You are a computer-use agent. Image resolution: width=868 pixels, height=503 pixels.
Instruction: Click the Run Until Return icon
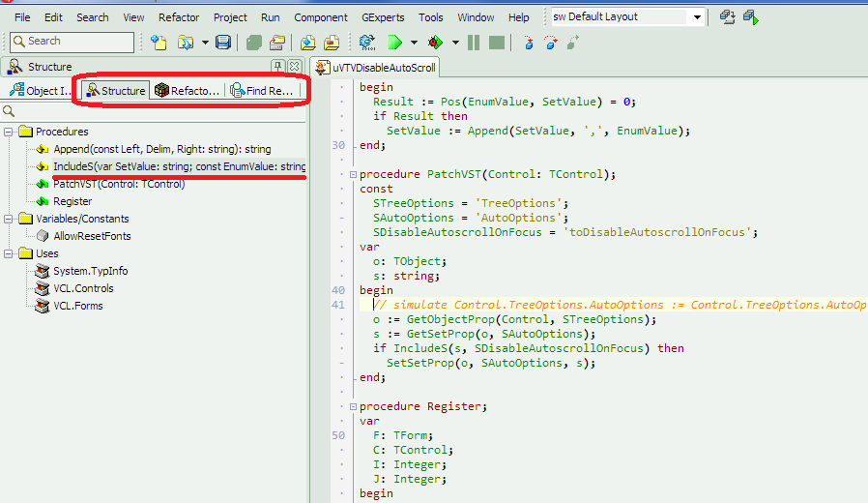tap(573, 43)
